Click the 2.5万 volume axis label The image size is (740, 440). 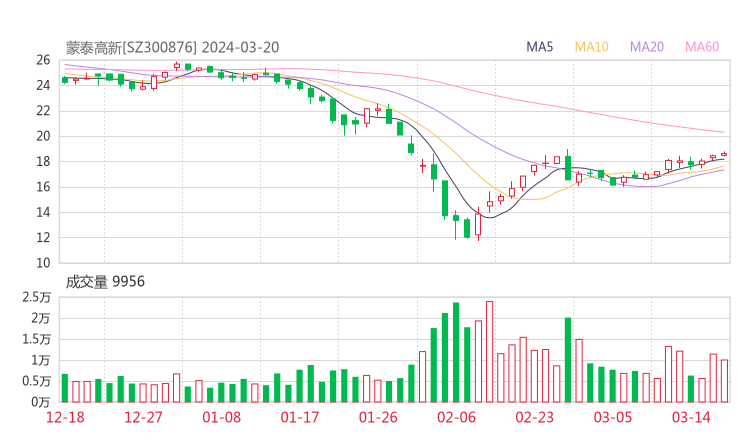(x=36, y=297)
